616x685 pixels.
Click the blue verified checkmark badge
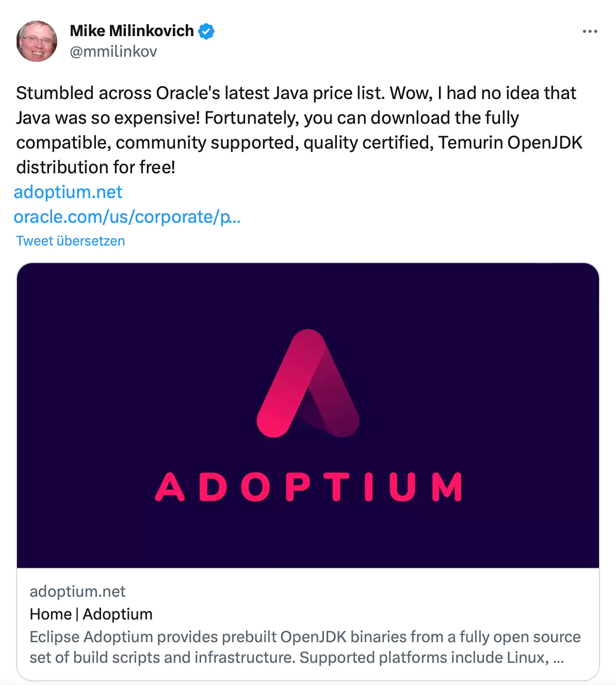pos(206,31)
